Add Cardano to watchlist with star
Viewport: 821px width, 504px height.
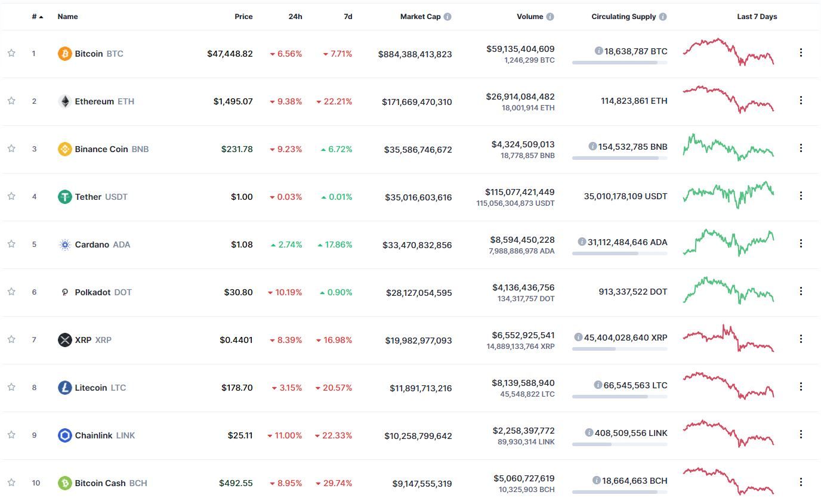pyautogui.click(x=11, y=244)
